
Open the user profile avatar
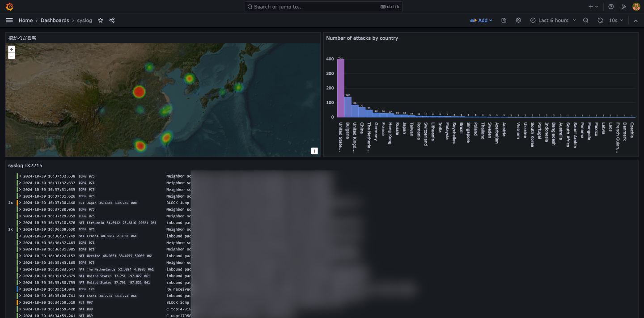pos(636,7)
